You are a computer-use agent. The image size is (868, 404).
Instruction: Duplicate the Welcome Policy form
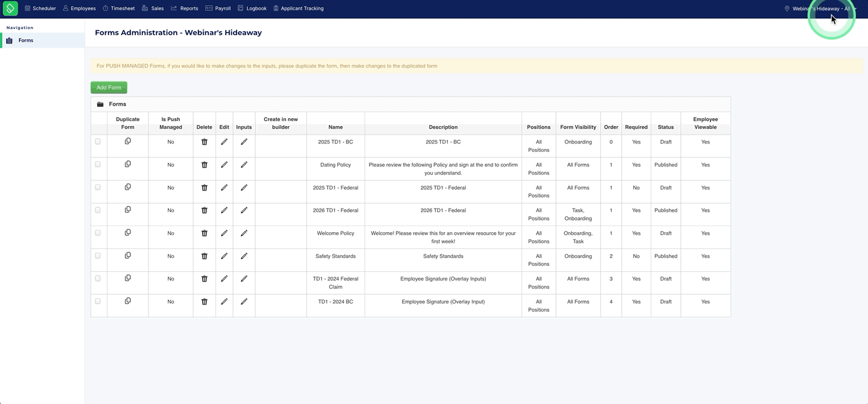click(x=127, y=233)
